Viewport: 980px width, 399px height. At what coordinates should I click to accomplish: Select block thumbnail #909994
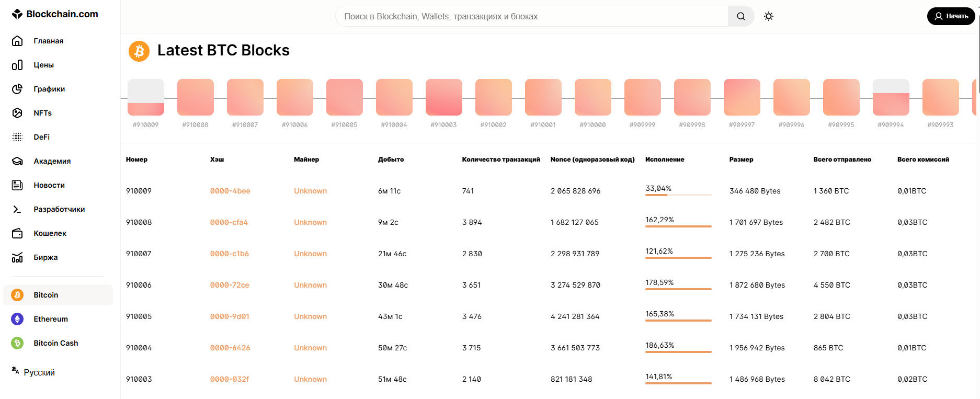pos(891,97)
